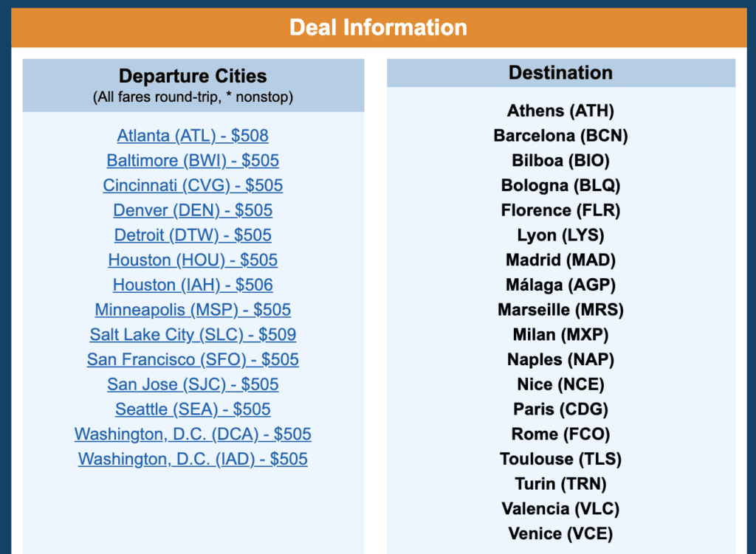Open the Atlanta (ATL) $508 fare link
Screen dimensions: 756x554
click(193, 136)
